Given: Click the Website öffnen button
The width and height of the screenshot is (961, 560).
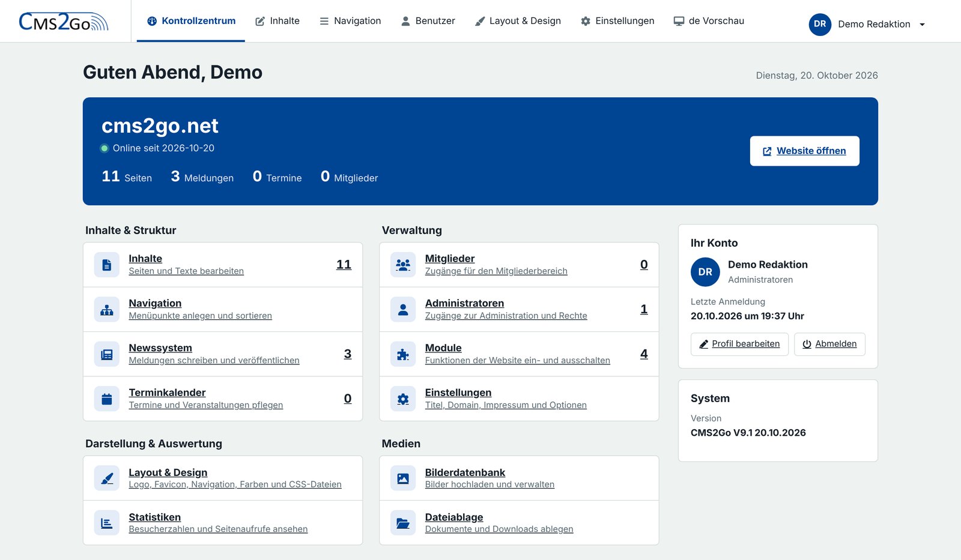Looking at the screenshot, I should coord(805,151).
